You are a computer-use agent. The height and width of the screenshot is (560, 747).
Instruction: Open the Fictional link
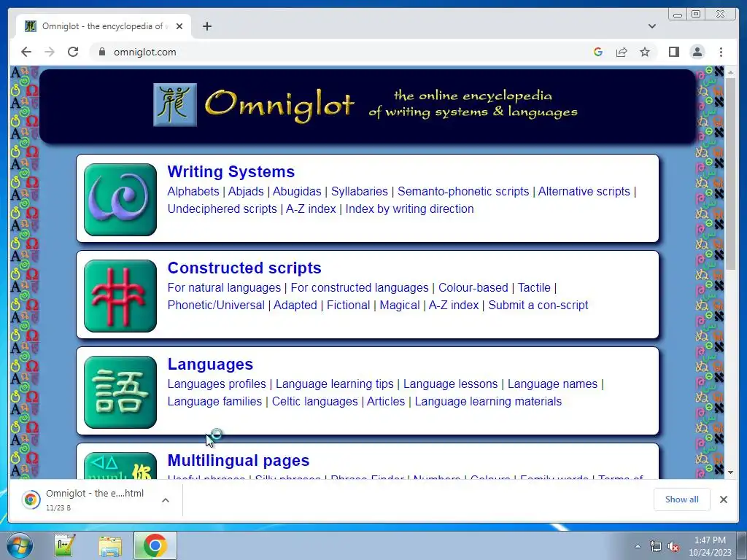(x=348, y=306)
